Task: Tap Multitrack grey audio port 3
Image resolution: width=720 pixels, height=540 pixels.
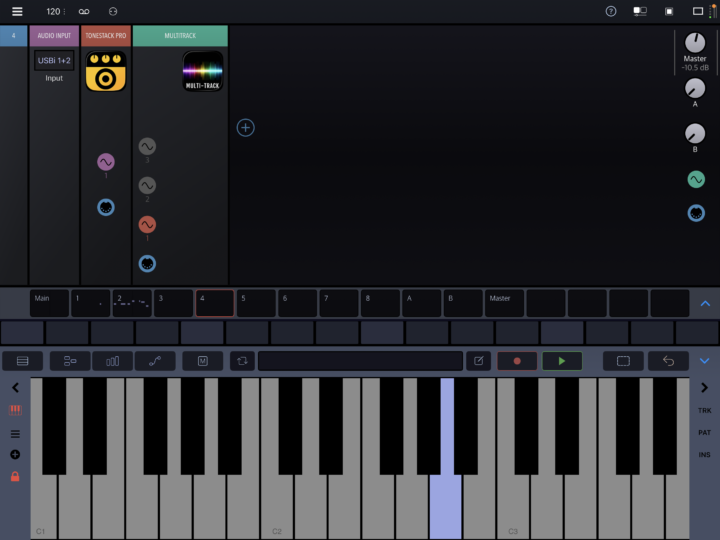Action: (147, 146)
